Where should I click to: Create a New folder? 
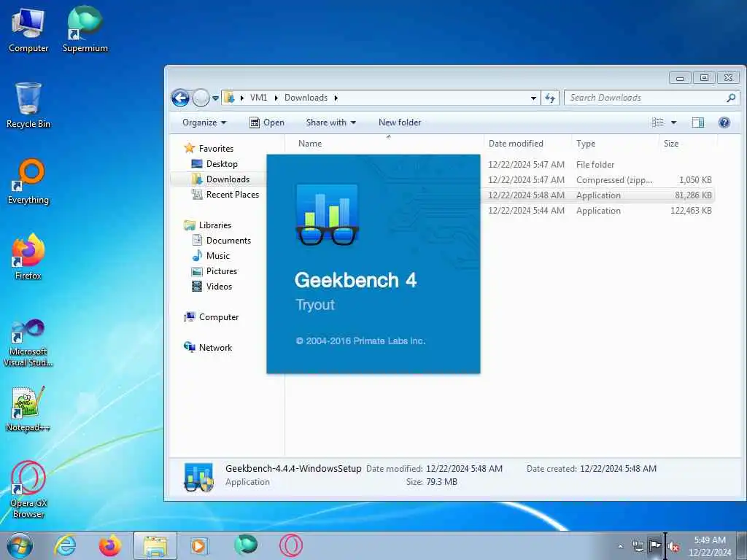(400, 122)
